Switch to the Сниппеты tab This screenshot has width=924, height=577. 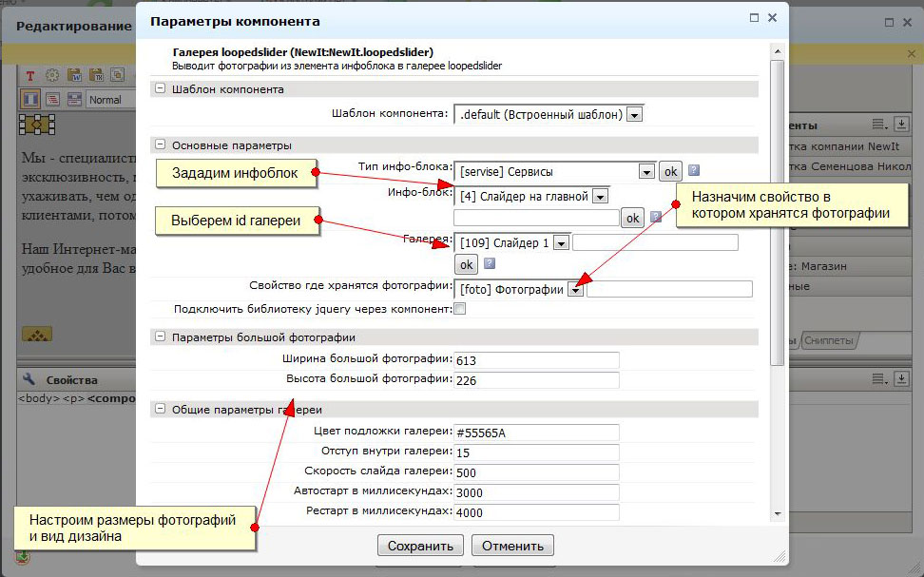pyautogui.click(x=829, y=340)
